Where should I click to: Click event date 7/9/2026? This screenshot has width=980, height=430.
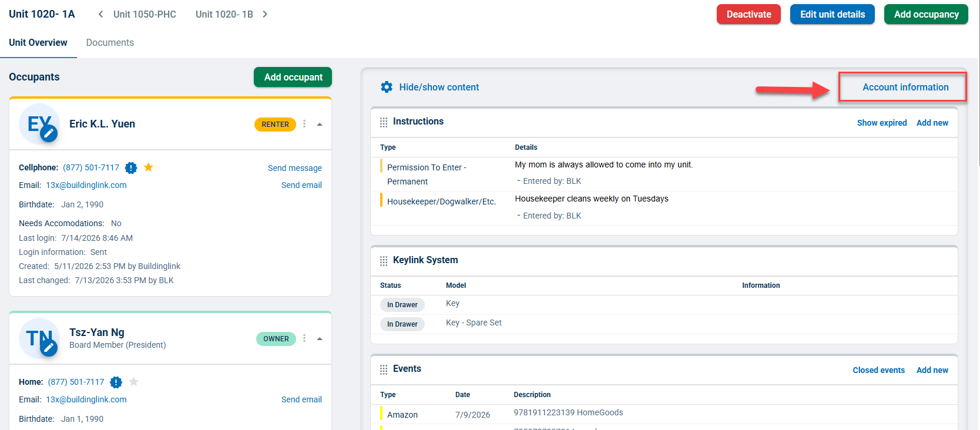tap(473, 415)
